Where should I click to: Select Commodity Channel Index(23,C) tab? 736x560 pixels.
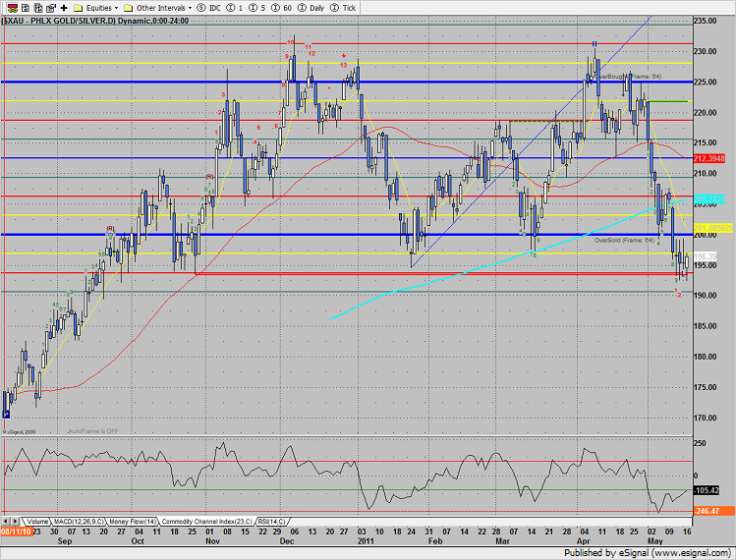[x=206, y=522]
